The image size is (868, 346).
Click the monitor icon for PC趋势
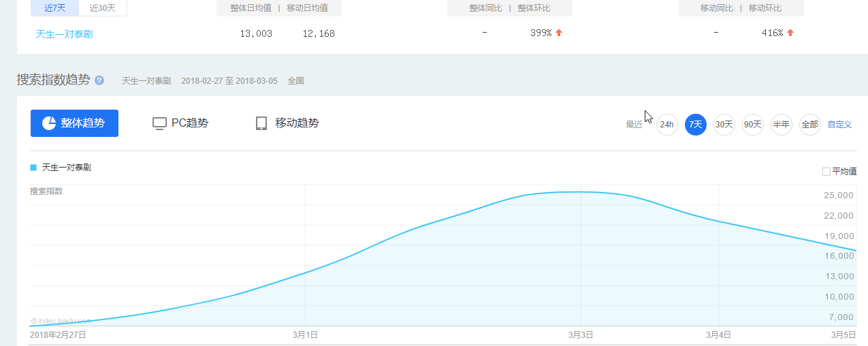tap(159, 123)
